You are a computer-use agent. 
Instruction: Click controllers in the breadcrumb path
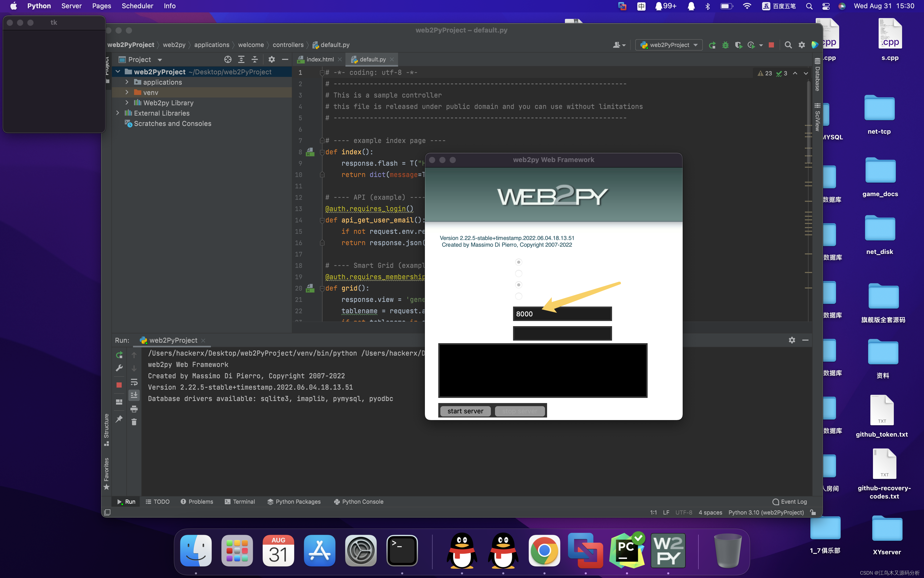pyautogui.click(x=288, y=45)
